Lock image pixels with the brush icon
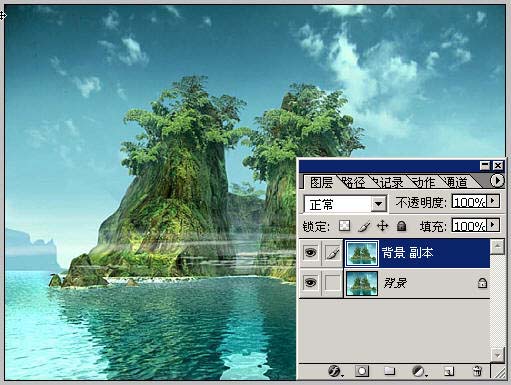 tap(364, 227)
